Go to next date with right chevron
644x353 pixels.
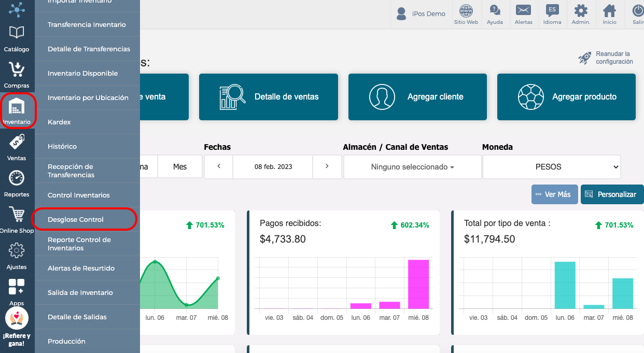[x=327, y=166]
